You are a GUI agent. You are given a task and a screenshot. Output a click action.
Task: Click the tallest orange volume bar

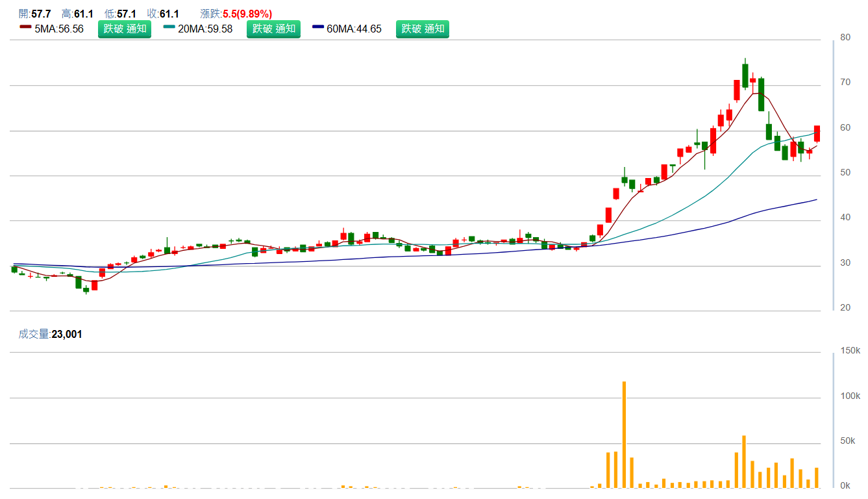624,435
